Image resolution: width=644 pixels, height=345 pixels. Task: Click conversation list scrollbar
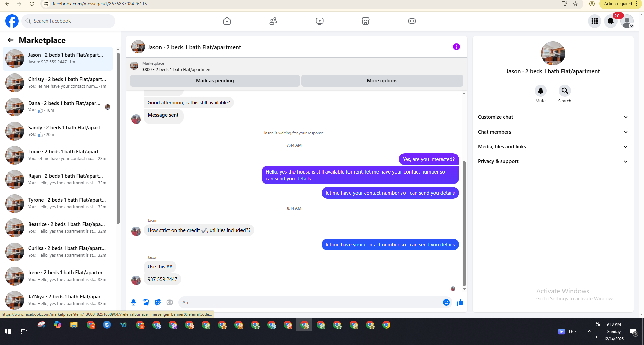118,138
